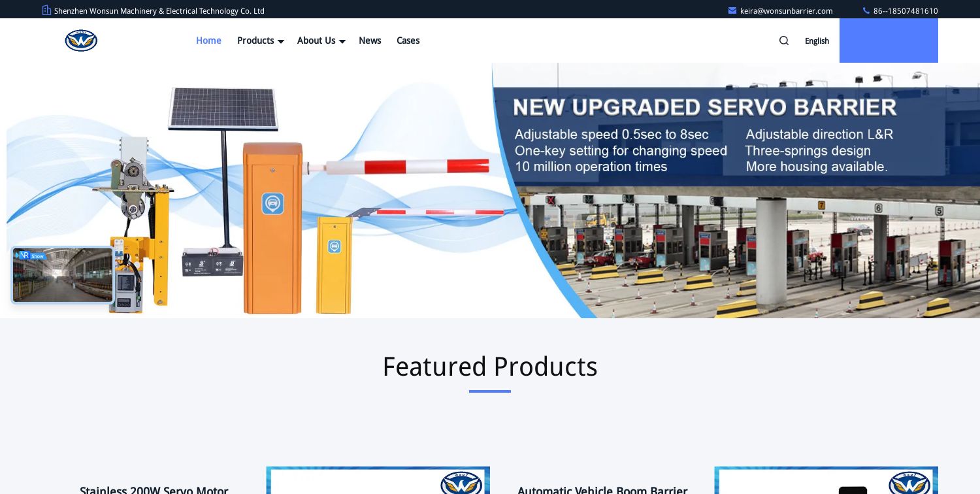Click the building icon beside the company name

tap(46, 10)
